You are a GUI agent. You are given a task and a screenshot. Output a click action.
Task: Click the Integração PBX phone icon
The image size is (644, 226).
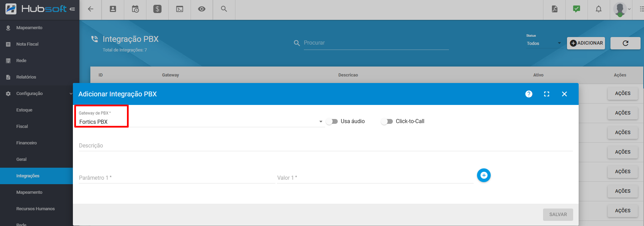(94, 39)
